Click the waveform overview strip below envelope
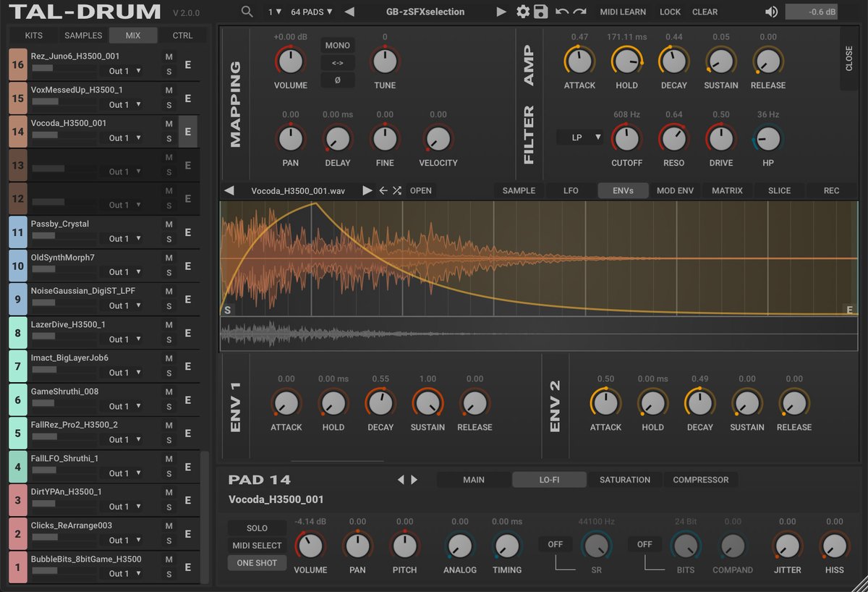Screen dimensions: 868x592 [539, 334]
